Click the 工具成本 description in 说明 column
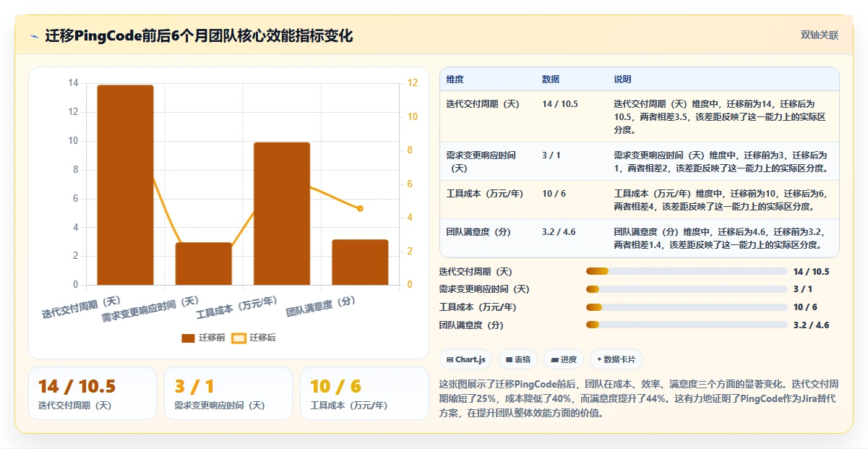Viewport: 868px width, 449px height. click(x=721, y=200)
